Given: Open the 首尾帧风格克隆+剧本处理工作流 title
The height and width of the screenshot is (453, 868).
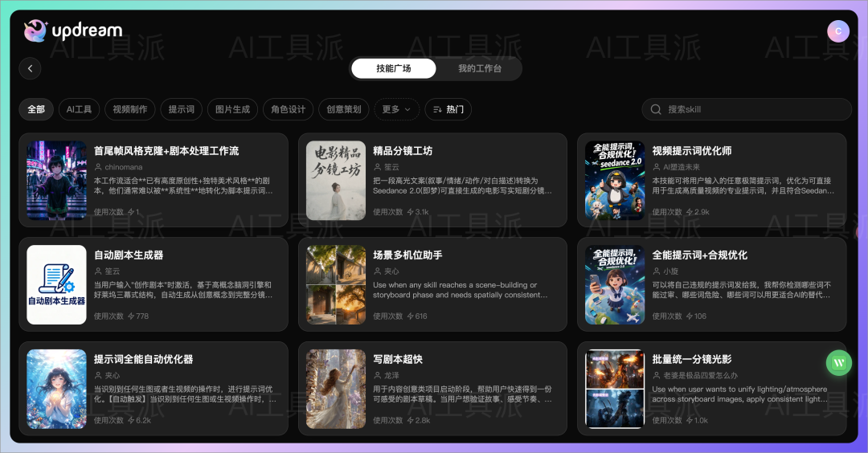Looking at the screenshot, I should (166, 151).
